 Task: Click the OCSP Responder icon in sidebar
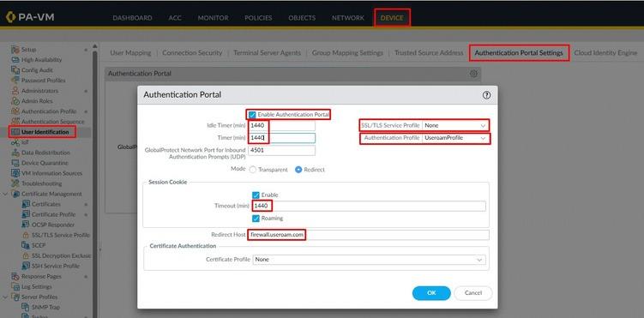pos(26,225)
